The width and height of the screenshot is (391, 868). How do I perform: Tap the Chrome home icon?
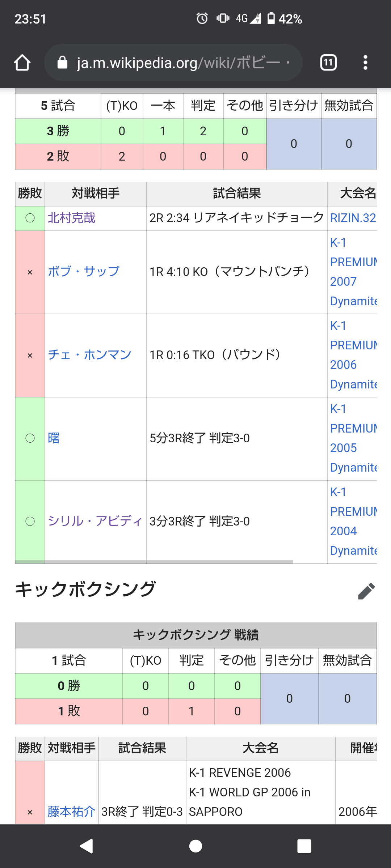22,63
